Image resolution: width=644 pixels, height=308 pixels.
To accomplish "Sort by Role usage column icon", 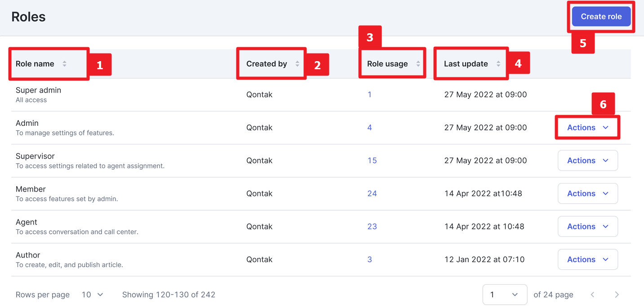I will (x=418, y=64).
